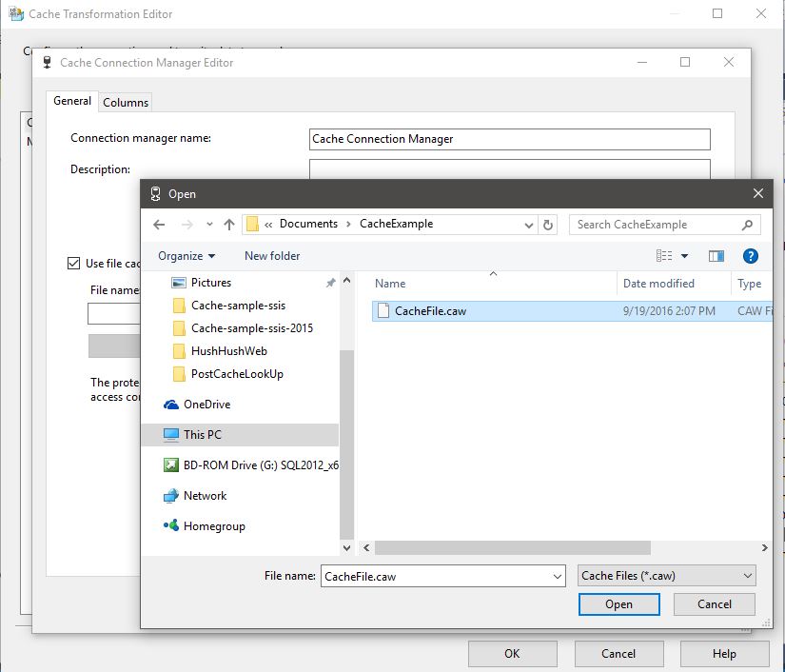Image resolution: width=785 pixels, height=672 pixels.
Task: Select the PostCacheLookUp folder
Action: [x=237, y=374]
